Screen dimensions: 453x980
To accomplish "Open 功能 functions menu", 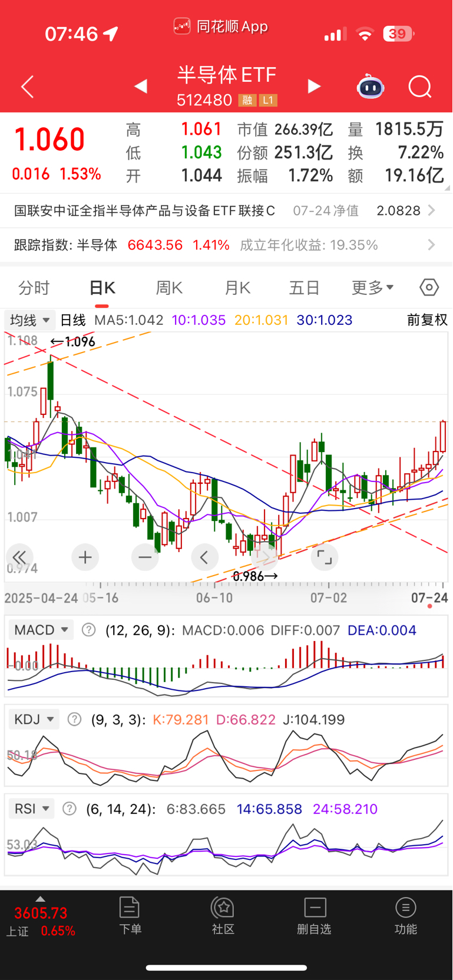I will coord(406,916).
